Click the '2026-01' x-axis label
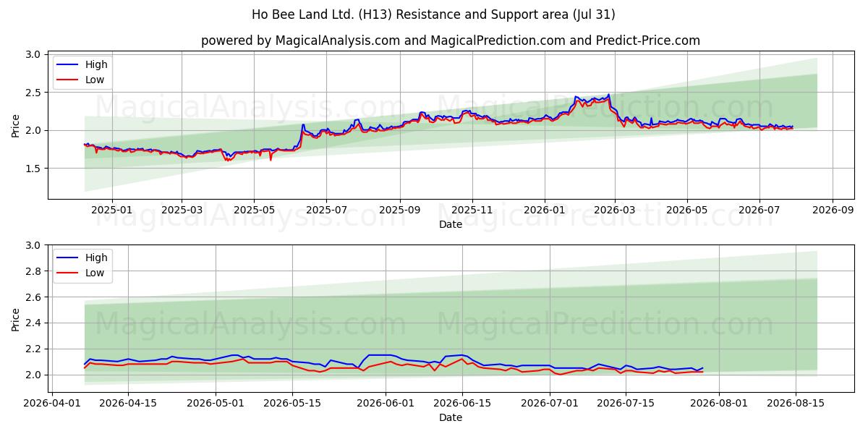Viewport: 868px width, 434px height. pyautogui.click(x=545, y=210)
